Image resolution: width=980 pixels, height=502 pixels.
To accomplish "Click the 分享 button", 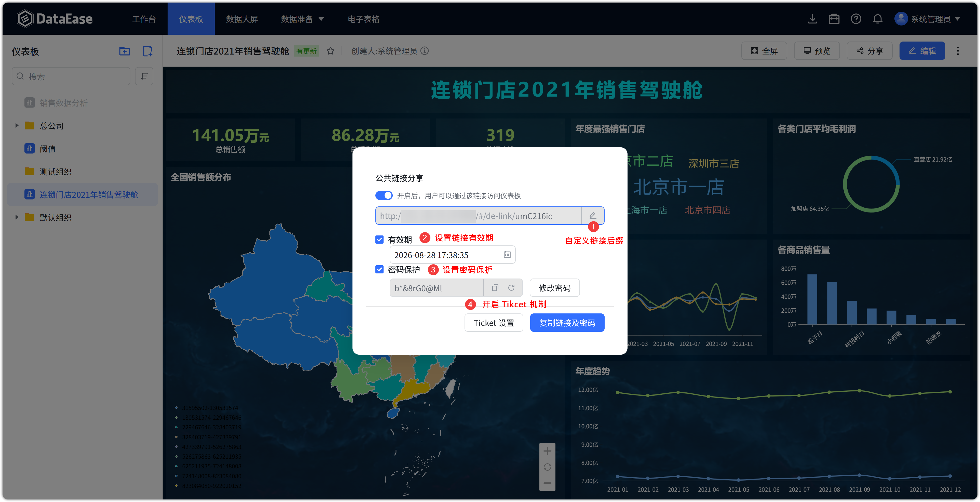I will coord(870,51).
